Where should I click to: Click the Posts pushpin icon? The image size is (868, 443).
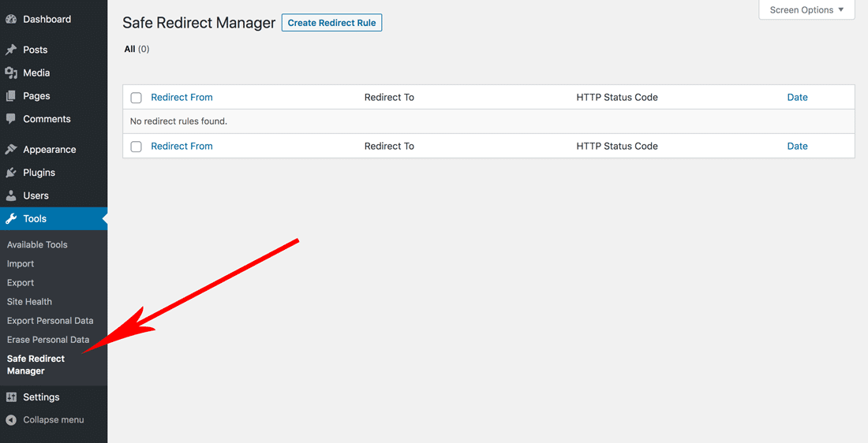[11, 50]
